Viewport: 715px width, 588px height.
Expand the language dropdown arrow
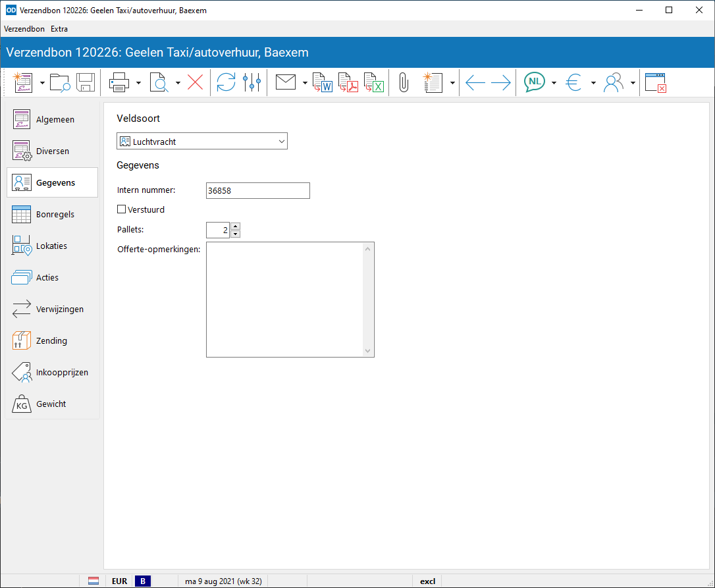pyautogui.click(x=554, y=83)
